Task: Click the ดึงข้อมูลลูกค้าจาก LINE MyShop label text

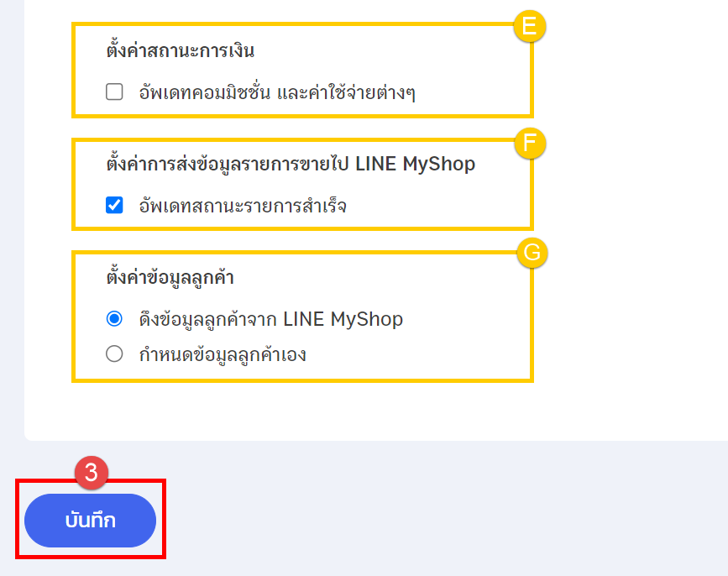Action: click(271, 319)
